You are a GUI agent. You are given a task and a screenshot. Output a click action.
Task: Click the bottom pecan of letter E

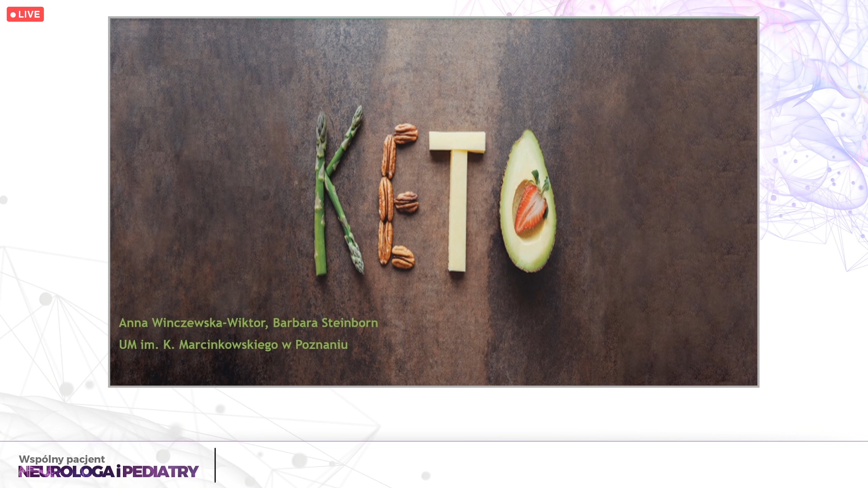click(x=402, y=257)
